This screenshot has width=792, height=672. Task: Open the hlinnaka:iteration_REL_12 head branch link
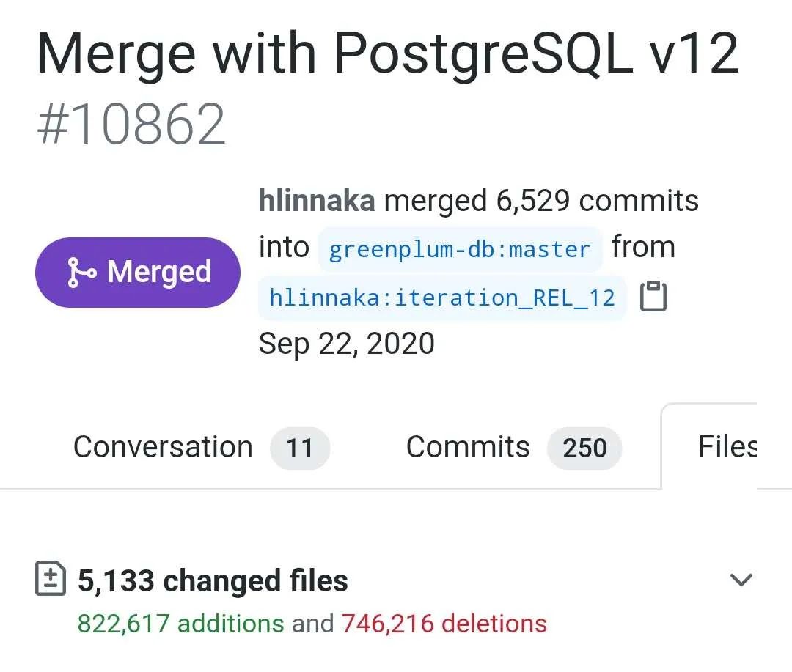click(442, 298)
